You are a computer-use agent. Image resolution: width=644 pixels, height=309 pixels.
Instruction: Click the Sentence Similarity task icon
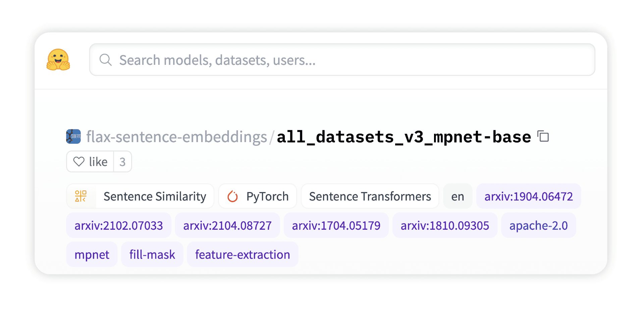coord(81,196)
